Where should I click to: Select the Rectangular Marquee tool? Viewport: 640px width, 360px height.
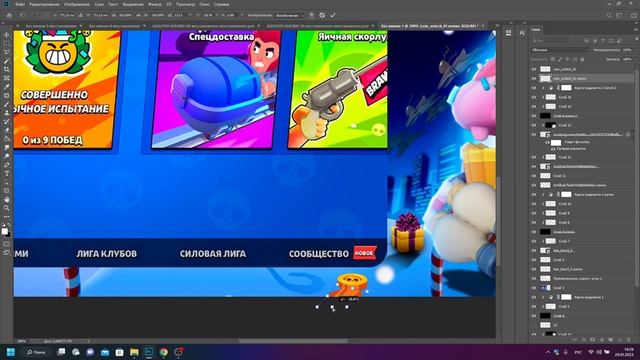(x=7, y=44)
